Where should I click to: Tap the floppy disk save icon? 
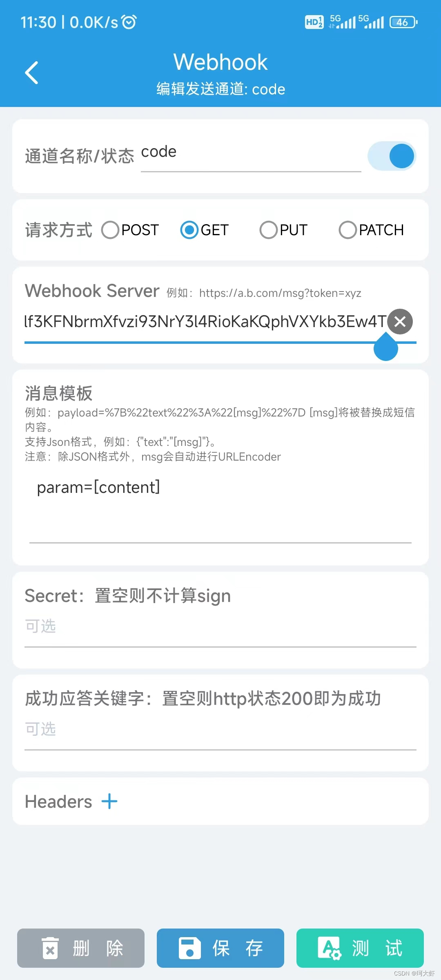coord(190,948)
